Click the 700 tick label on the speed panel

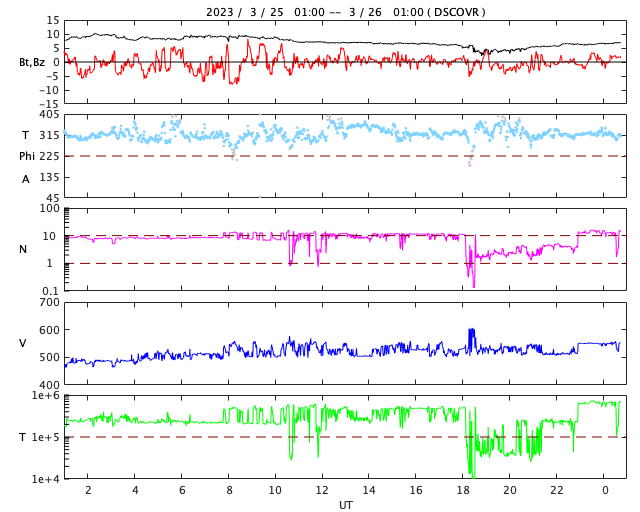[49, 303]
